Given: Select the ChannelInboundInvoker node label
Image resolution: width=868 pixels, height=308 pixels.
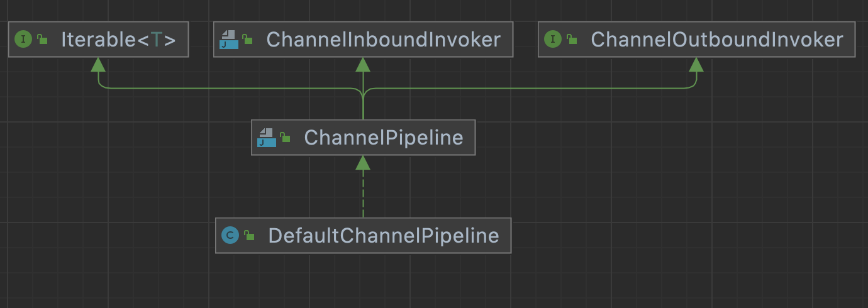Looking at the screenshot, I should pos(383,40).
